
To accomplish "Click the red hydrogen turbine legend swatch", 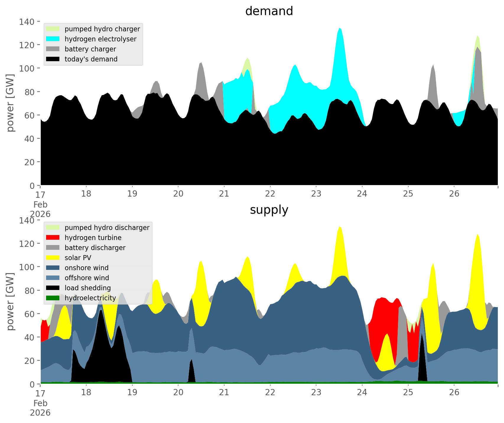I will click(x=53, y=238).
